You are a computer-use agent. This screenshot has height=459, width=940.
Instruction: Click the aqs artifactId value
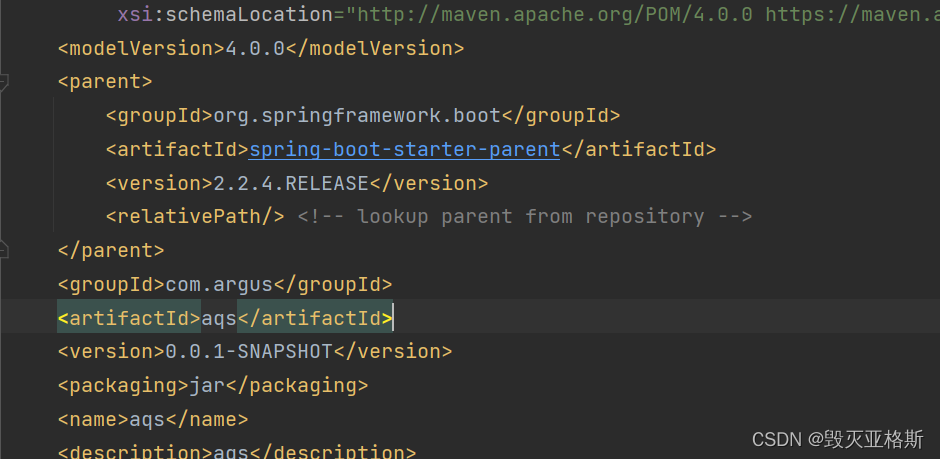[219, 318]
